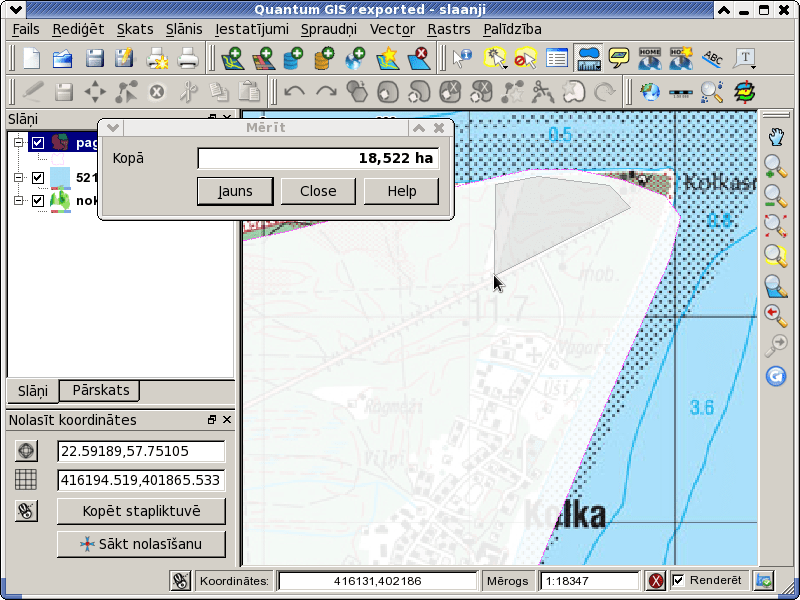800x600 pixels.
Task: Switch to the Pārskats tab
Action: coord(101,390)
